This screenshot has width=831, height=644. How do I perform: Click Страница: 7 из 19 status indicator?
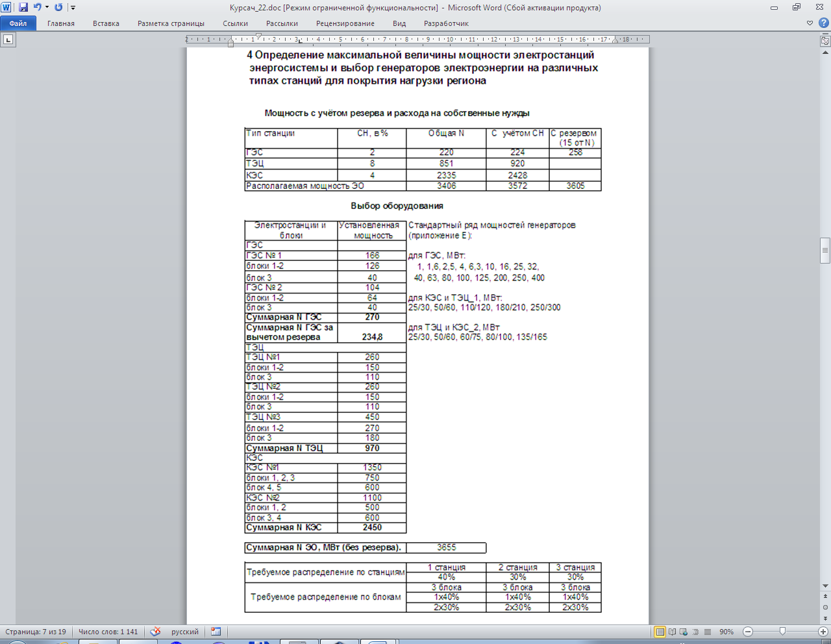click(36, 632)
